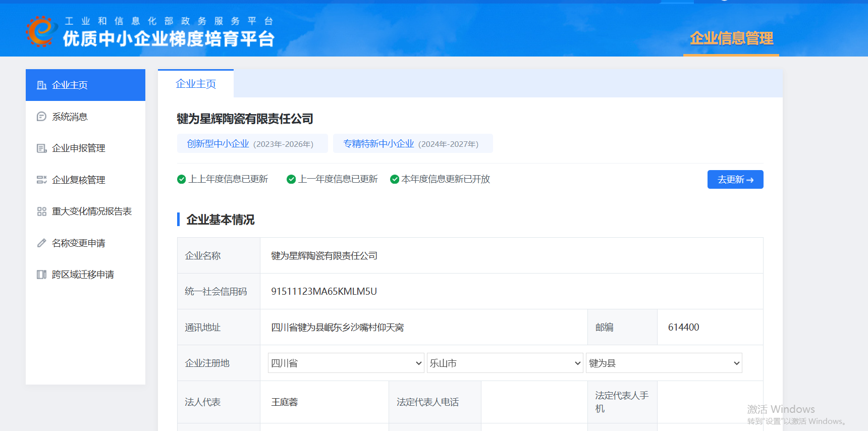
Task: Open 企业复核管理 sidebar menu
Action: pyautogui.click(x=85, y=180)
